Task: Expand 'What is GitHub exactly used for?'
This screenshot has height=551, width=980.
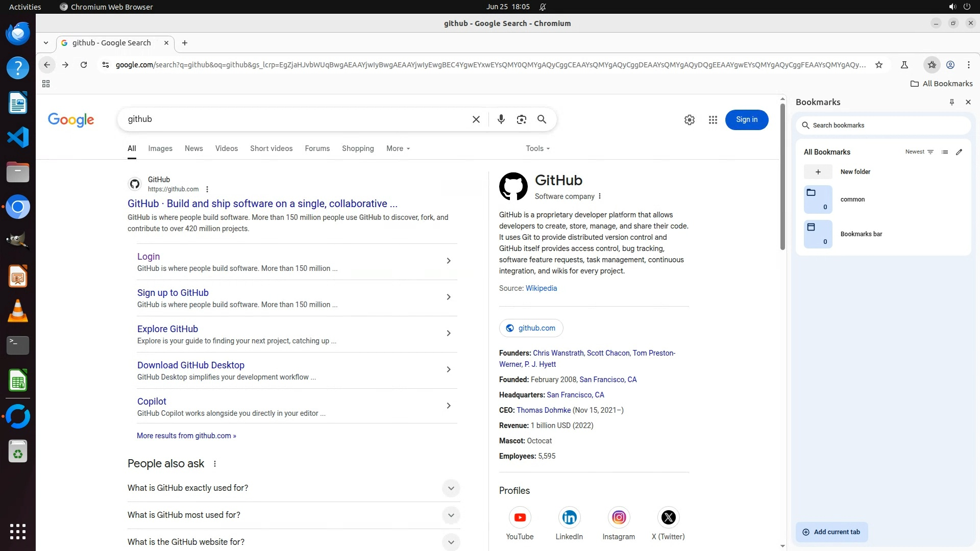Action: tap(451, 488)
